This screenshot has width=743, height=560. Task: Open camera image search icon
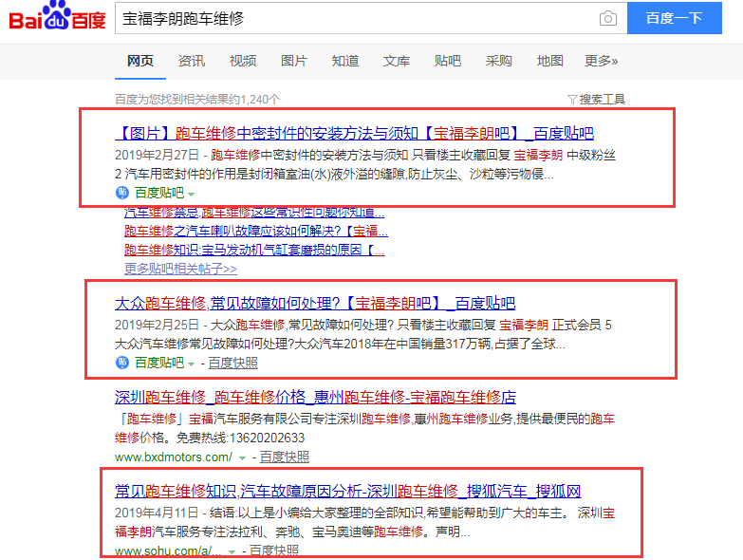[x=608, y=18]
